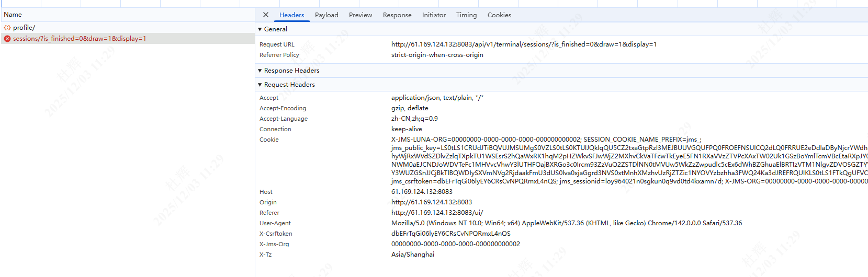Screen dimensions: 868x277
Task: View the Timing tab
Action: click(x=466, y=15)
